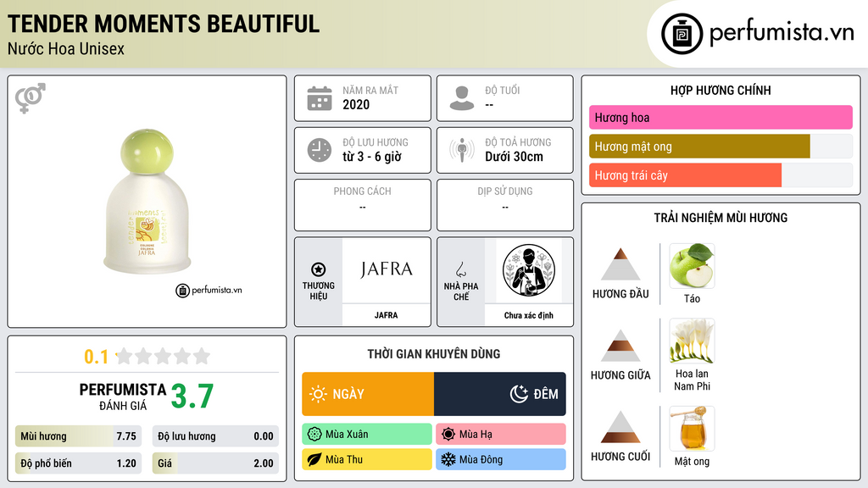Click the five-star rating row
Image resolution: width=868 pixels, height=488 pixels.
click(x=164, y=356)
